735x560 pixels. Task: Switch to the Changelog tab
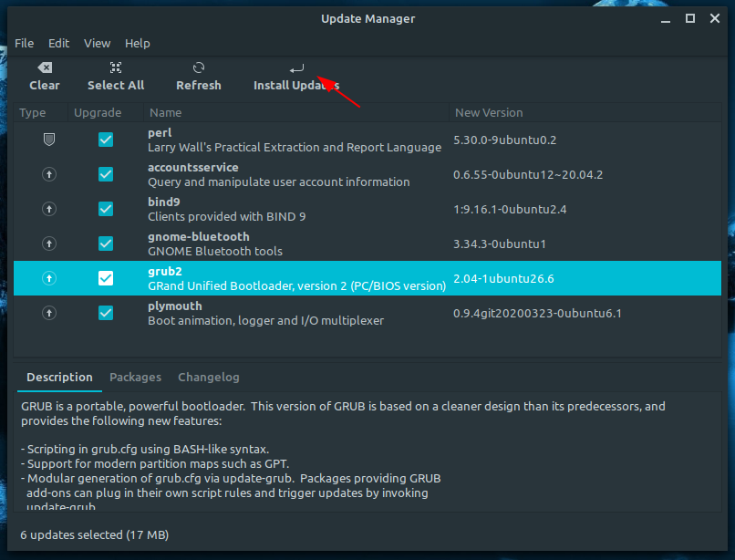click(209, 377)
